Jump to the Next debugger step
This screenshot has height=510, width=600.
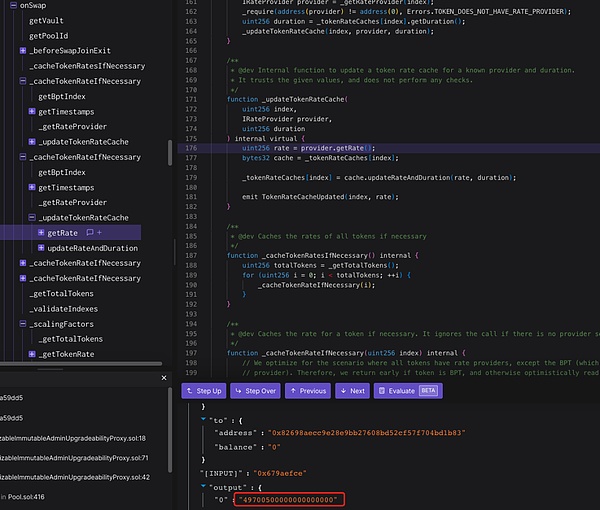coord(351,391)
